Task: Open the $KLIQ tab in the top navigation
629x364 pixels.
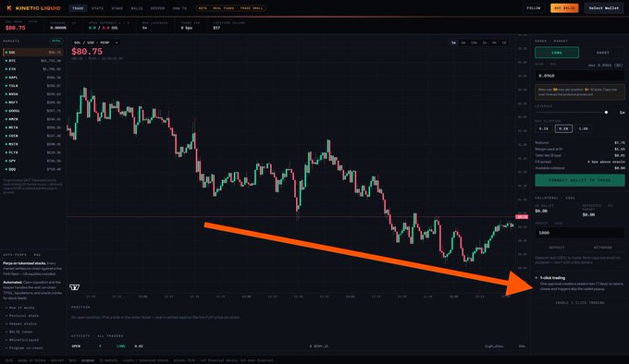Action: coord(137,8)
